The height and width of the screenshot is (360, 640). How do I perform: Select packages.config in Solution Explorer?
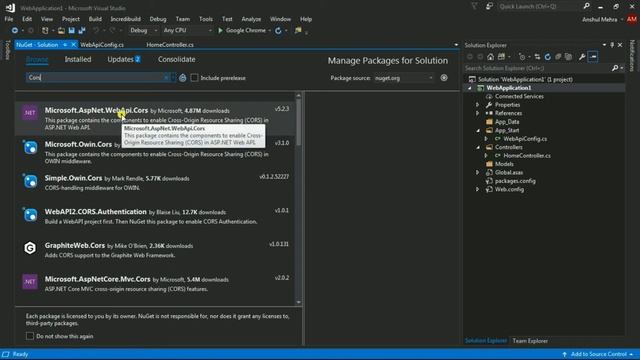point(515,181)
